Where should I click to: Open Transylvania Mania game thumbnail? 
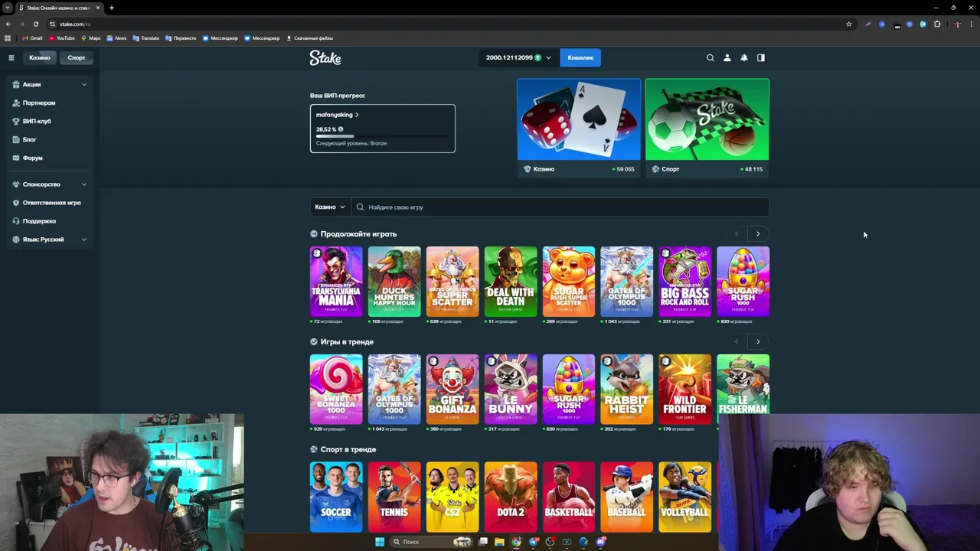coord(336,281)
